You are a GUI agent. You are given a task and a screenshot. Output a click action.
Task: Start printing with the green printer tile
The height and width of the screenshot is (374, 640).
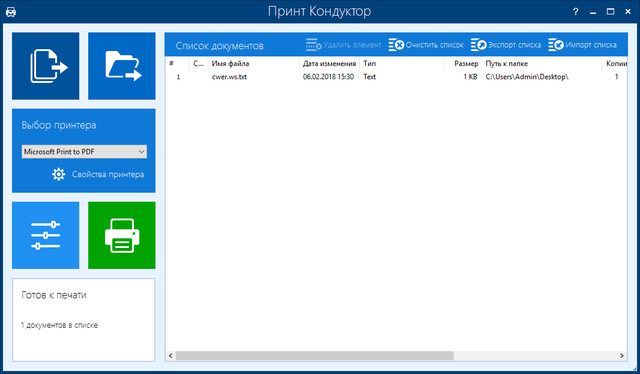click(122, 235)
